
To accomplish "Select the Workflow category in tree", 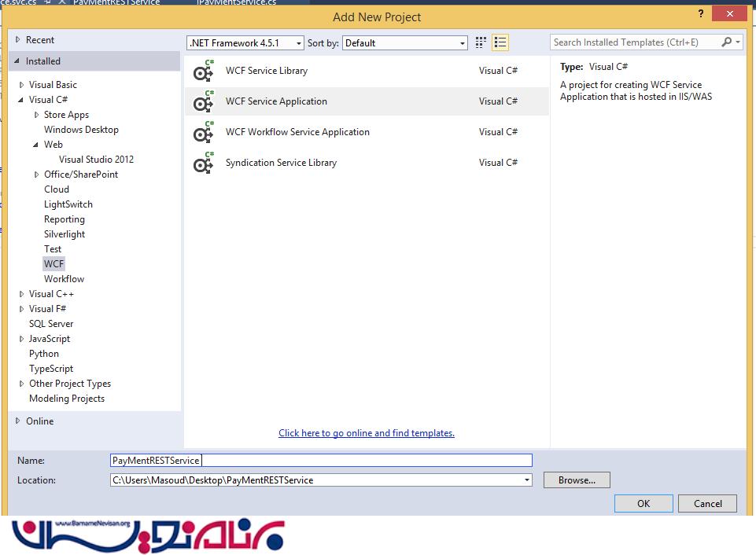I will pyautogui.click(x=64, y=279).
